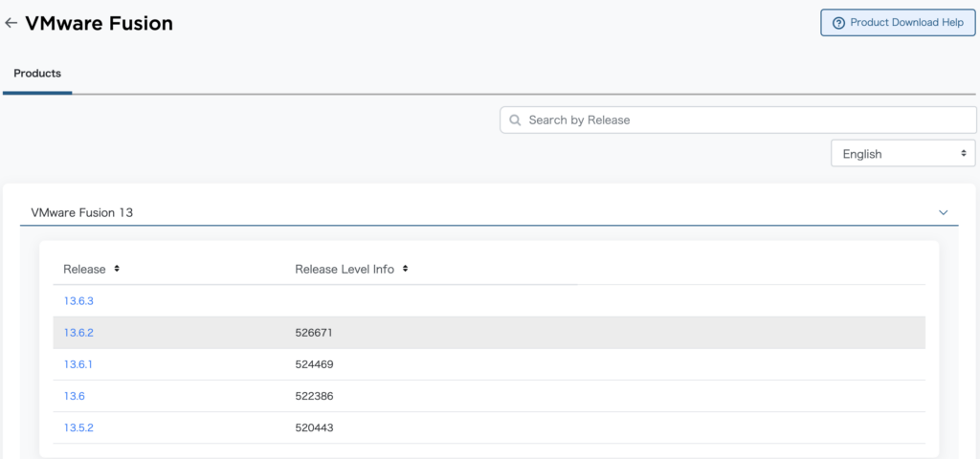This screenshot has width=980, height=459.
Task: Click the Release column header text
Action: 84,269
